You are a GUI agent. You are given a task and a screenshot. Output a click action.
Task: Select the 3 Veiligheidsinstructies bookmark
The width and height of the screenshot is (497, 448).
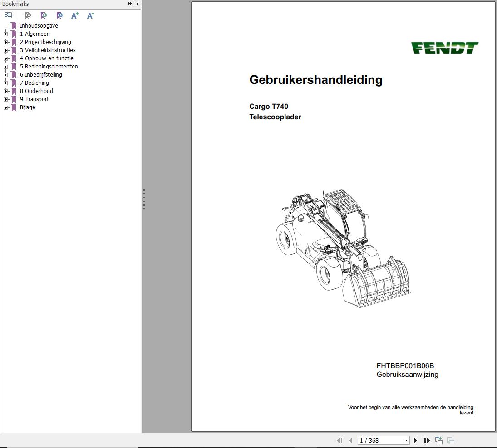click(48, 50)
